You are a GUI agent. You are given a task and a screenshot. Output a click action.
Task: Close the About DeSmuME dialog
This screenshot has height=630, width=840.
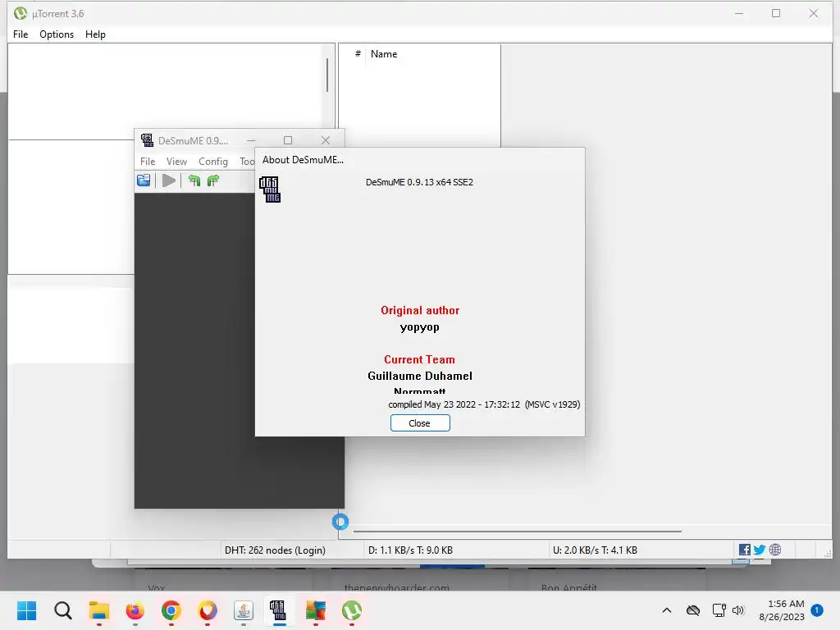pyautogui.click(x=420, y=423)
